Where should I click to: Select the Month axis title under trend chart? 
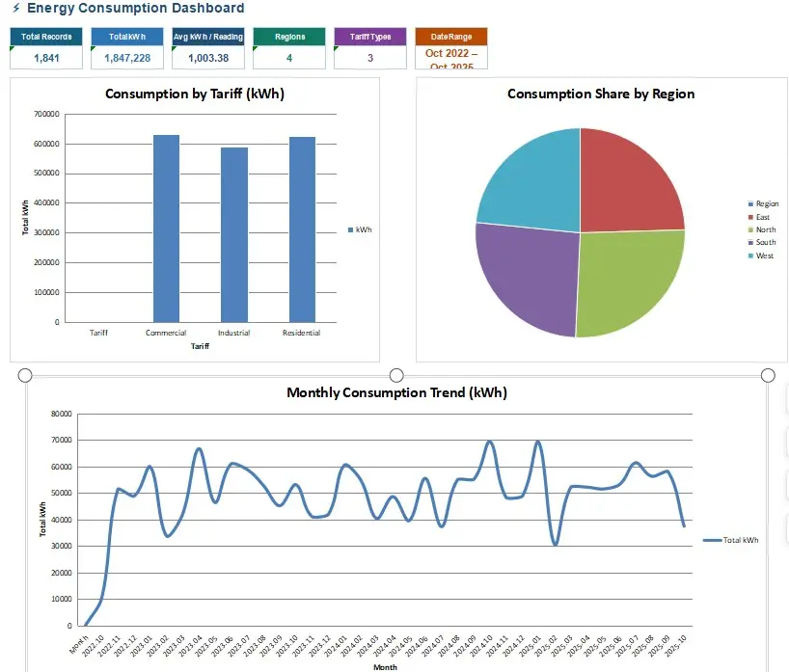coord(386,667)
